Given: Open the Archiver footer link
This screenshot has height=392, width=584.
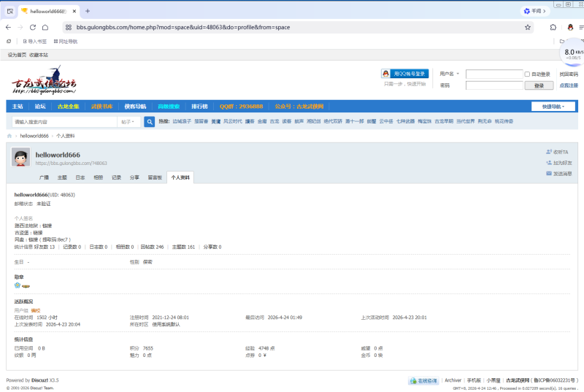Looking at the screenshot, I should pyautogui.click(x=453, y=380).
